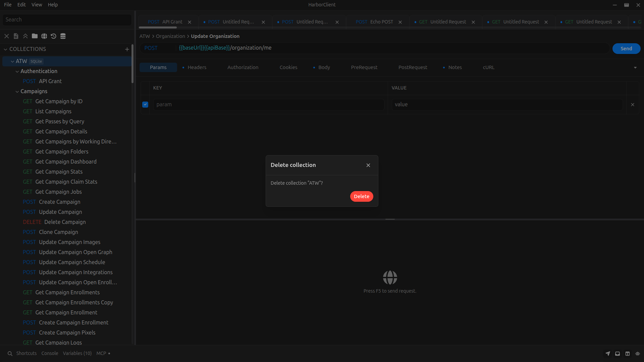644x362 pixels.
Task: Click the import file icon
Action: tap(16, 36)
